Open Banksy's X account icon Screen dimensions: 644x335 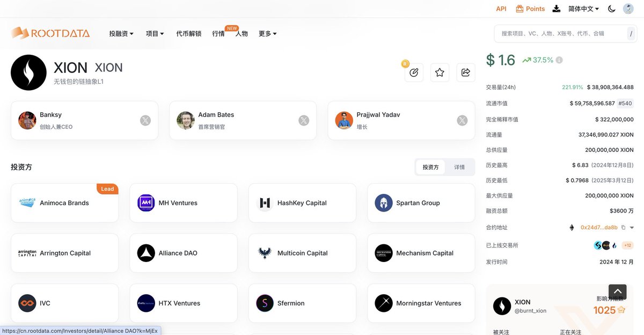145,120
